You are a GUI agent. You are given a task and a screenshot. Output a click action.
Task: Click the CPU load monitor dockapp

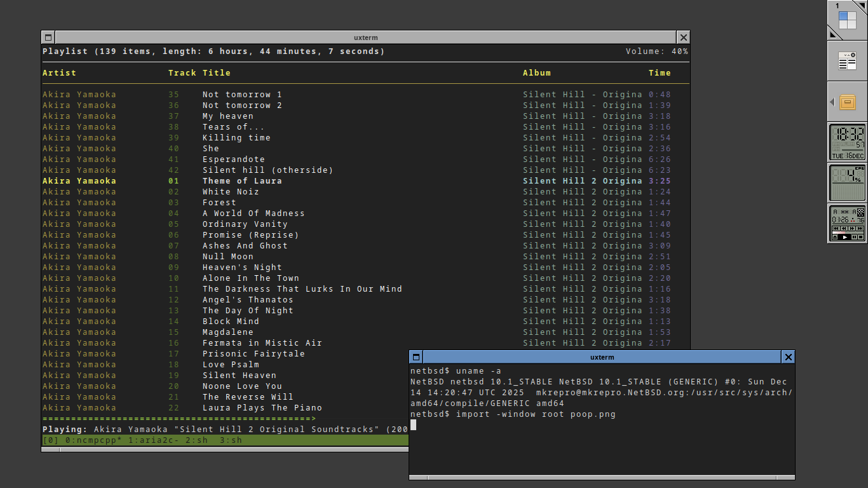coord(848,183)
